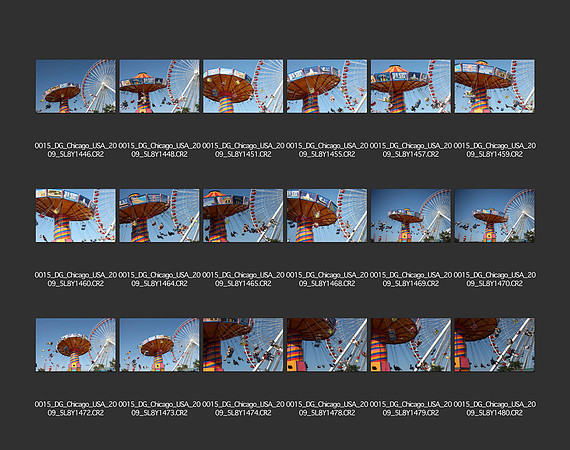Pick the photo thumbnail named SL8Y1479.CR2
Screen dimensions: 570x450
[x=411, y=345]
